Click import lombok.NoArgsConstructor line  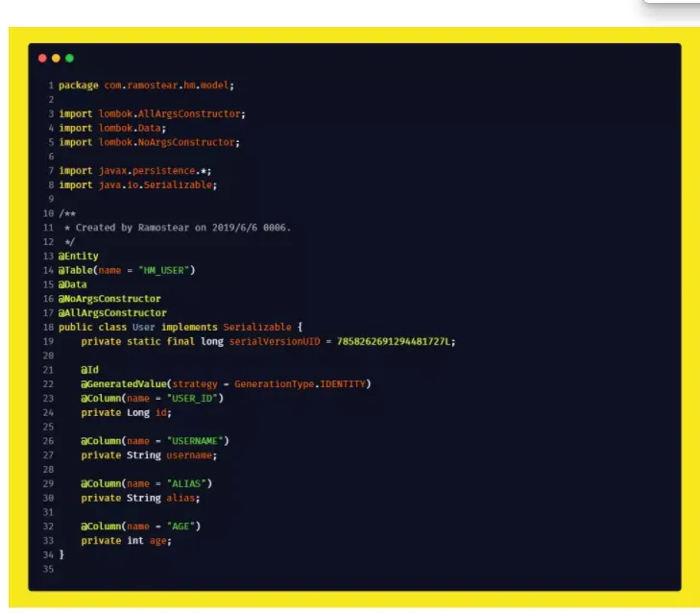click(149, 142)
